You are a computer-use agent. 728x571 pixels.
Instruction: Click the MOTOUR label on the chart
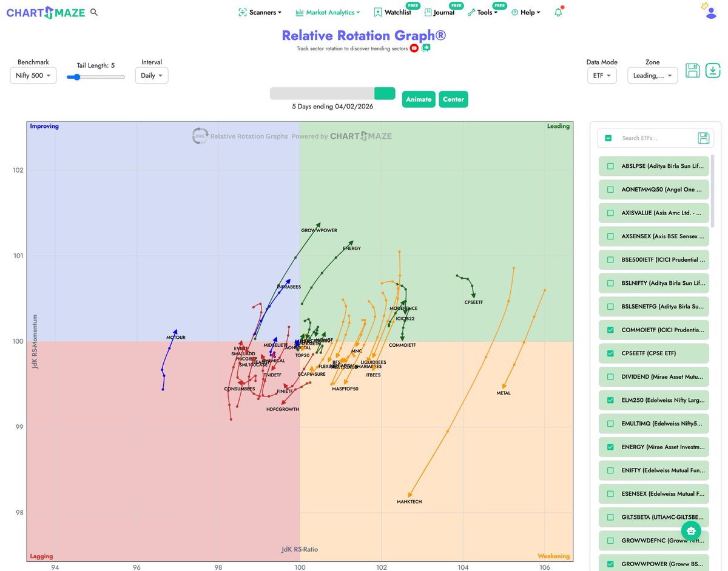(x=176, y=337)
